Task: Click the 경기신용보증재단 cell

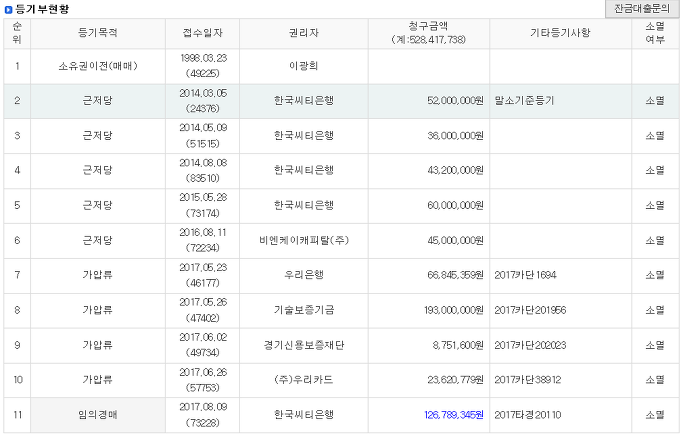Action: (x=304, y=345)
